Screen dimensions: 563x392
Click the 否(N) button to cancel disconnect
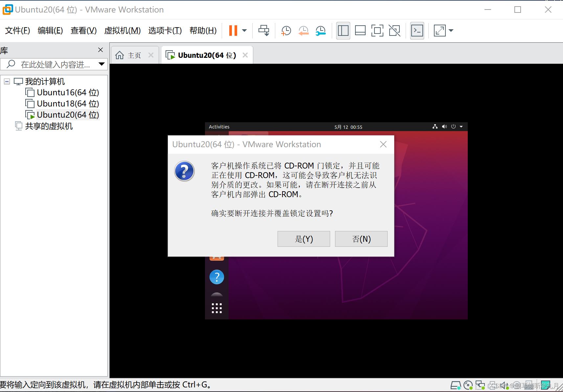[361, 239]
